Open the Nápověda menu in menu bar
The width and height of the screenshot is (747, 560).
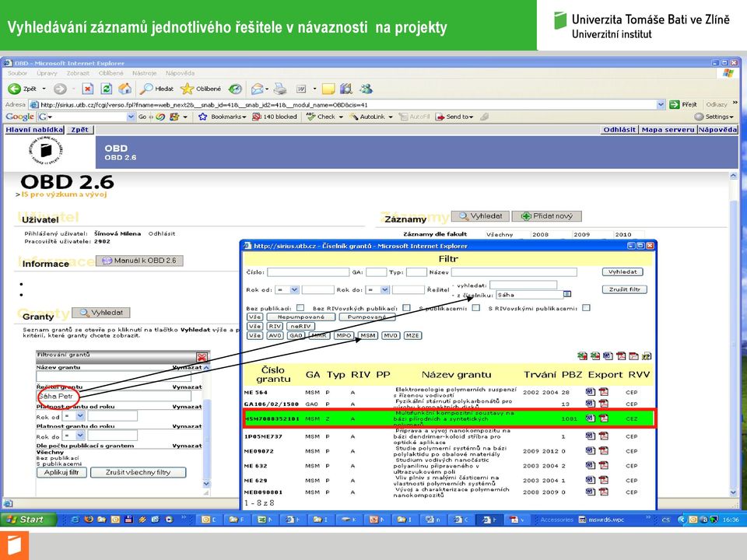pyautogui.click(x=180, y=73)
